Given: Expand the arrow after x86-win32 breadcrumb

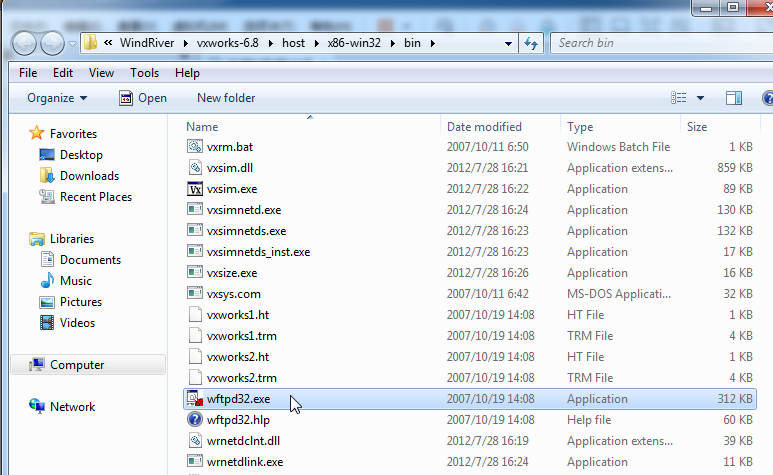Looking at the screenshot, I should 392,43.
